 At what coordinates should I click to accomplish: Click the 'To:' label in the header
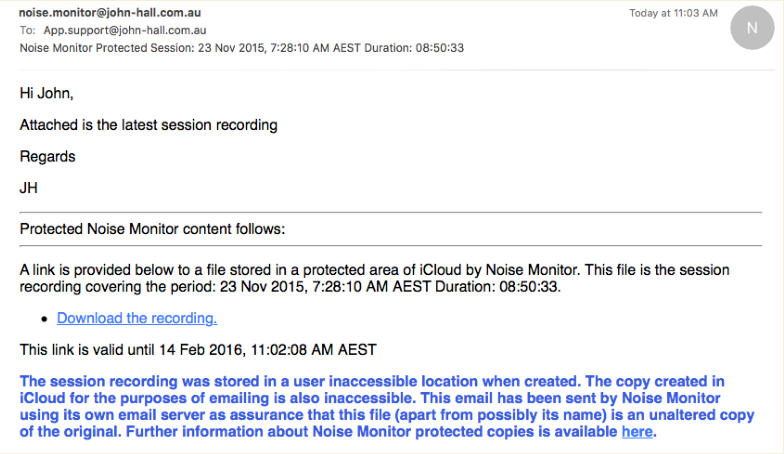27,31
